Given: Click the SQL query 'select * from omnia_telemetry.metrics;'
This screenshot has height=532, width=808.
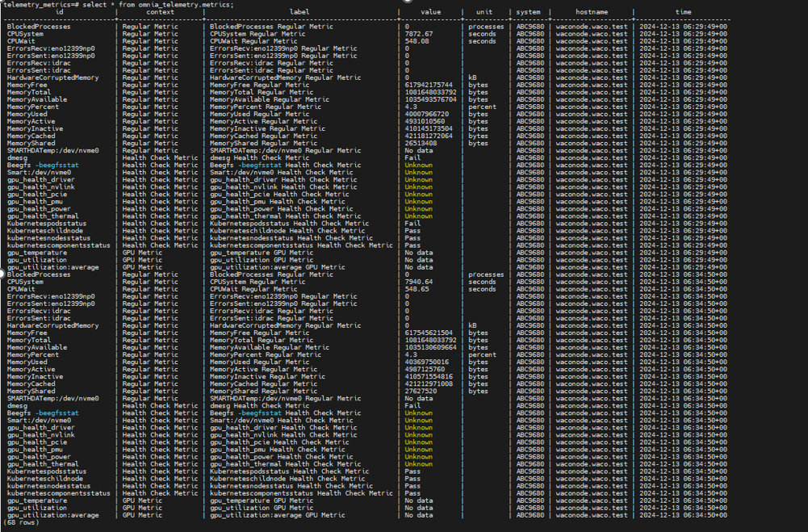Looking at the screenshot, I should (x=157, y=5).
